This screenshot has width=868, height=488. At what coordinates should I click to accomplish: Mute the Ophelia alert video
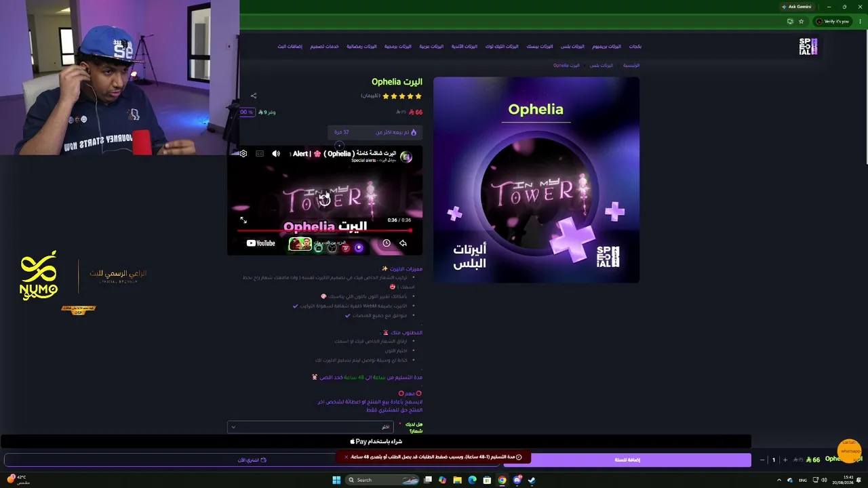pos(276,154)
